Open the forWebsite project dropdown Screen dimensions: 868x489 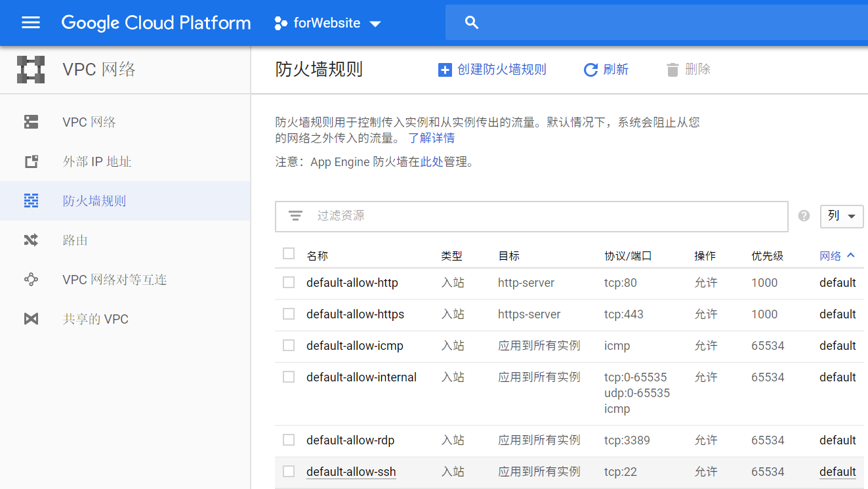(328, 23)
